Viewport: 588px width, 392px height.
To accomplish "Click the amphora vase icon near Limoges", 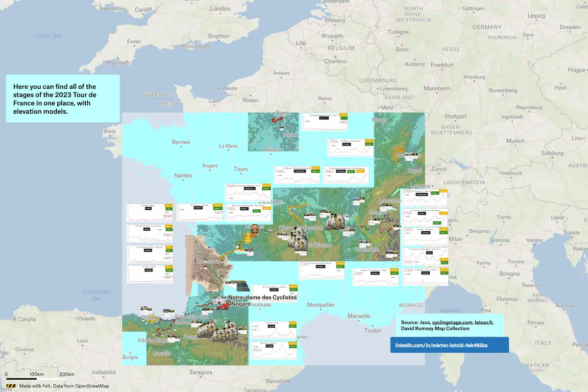I will pyautogui.click(x=255, y=230).
